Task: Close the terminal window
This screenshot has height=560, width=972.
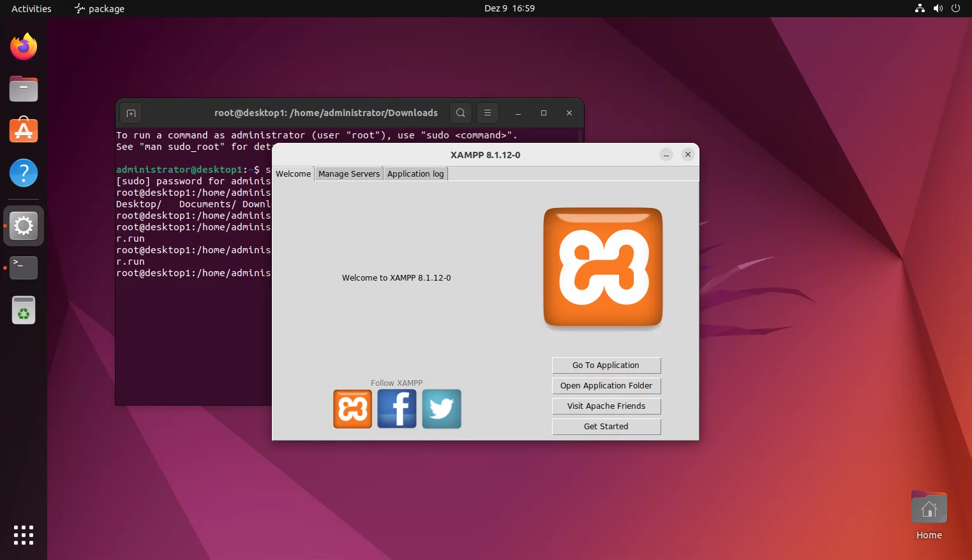Action: pyautogui.click(x=569, y=113)
